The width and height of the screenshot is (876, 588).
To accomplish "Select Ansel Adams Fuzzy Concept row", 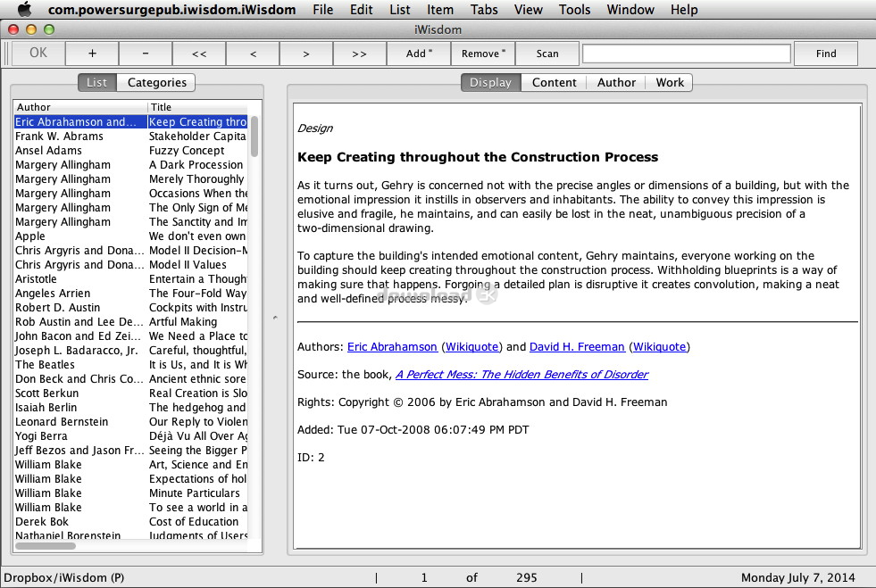I will coord(130,151).
